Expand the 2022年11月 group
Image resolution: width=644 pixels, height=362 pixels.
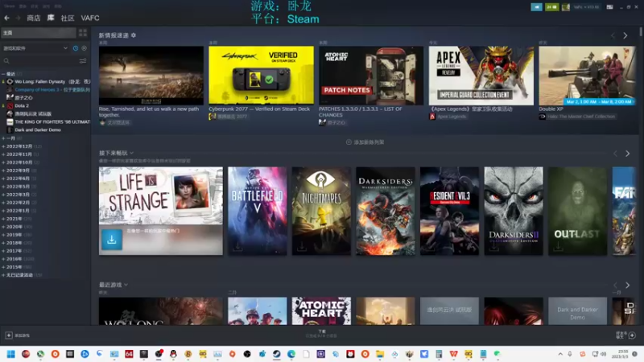tap(3, 154)
